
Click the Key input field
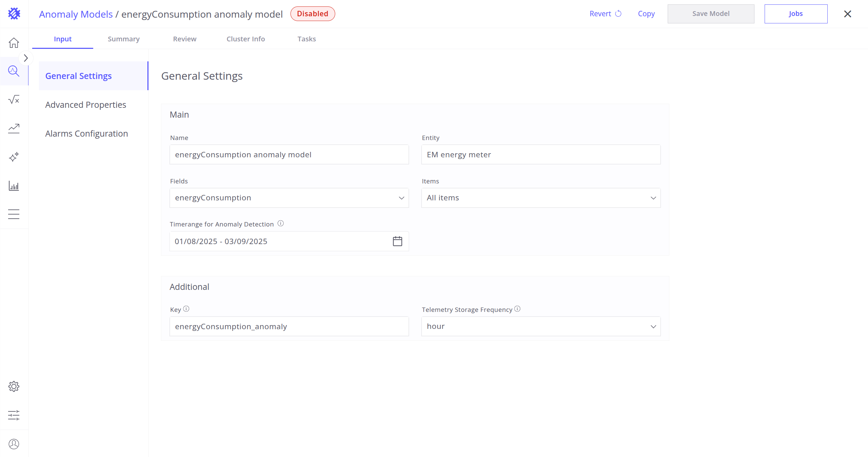point(289,326)
